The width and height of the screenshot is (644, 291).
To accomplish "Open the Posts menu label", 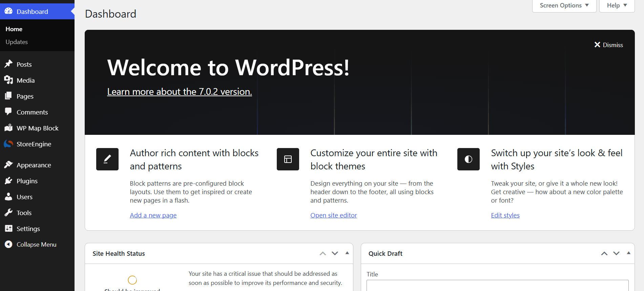I will tap(24, 64).
